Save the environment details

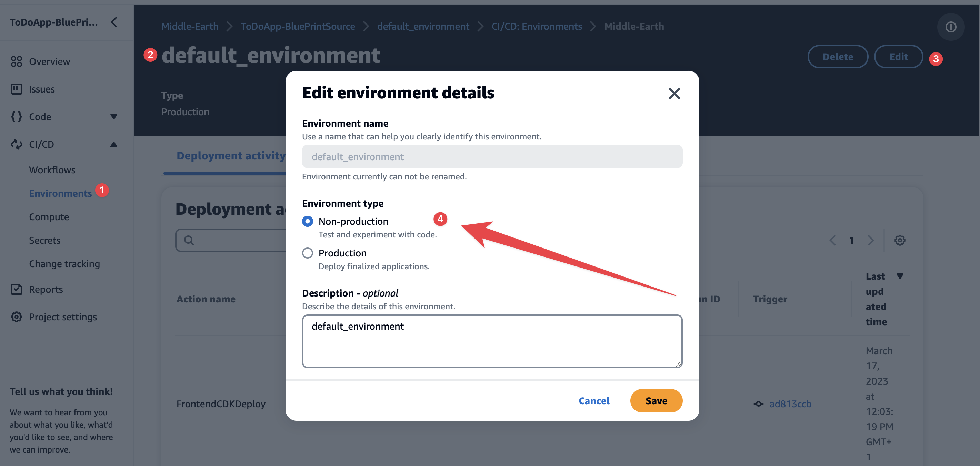656,400
